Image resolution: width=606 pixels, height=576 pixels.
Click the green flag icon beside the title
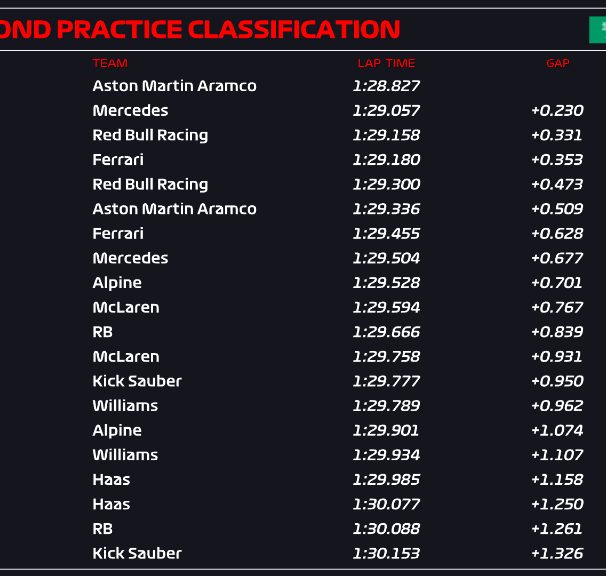point(597,30)
